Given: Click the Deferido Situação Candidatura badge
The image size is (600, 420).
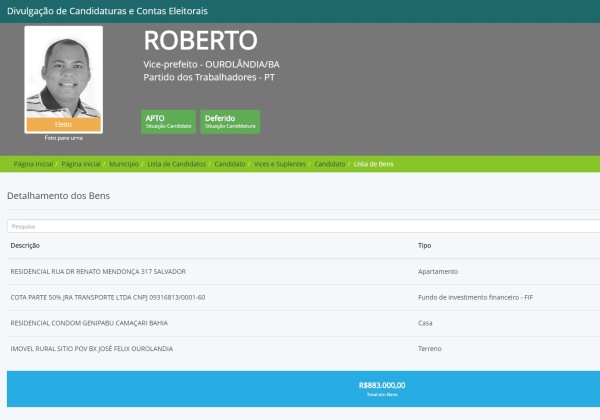Looking at the screenshot, I should tap(230, 122).
